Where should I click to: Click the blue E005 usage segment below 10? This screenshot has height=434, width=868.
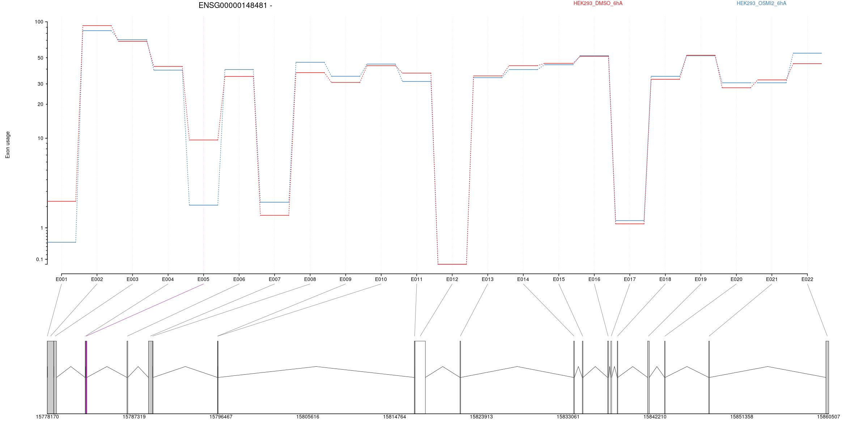pos(203,205)
